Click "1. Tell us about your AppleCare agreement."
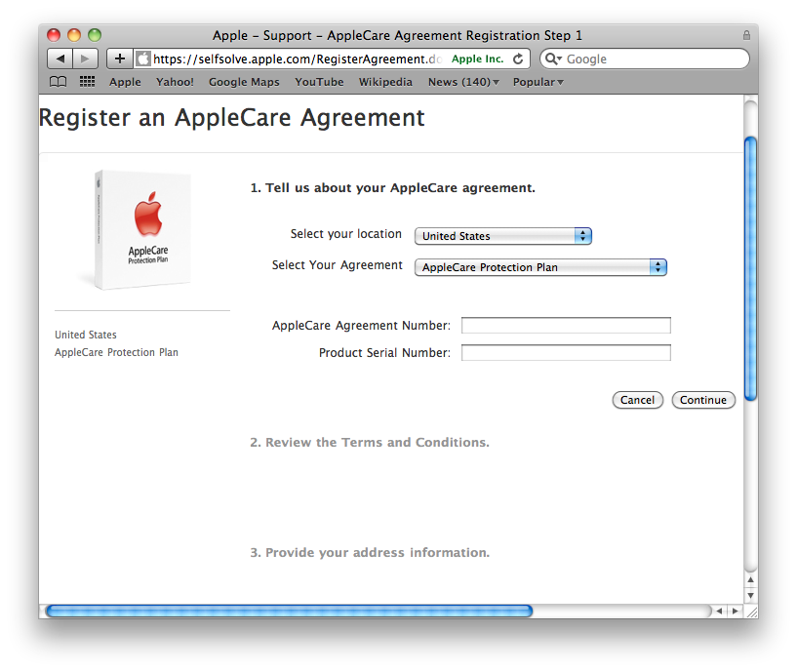Screen dimensions: 797x672 click(x=392, y=188)
